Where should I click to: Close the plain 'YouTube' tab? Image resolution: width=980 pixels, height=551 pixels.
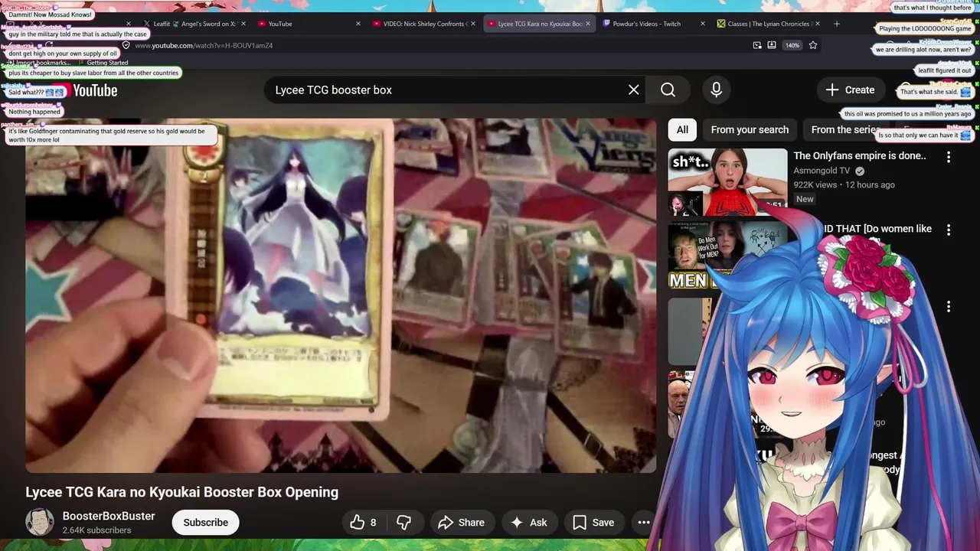click(358, 24)
